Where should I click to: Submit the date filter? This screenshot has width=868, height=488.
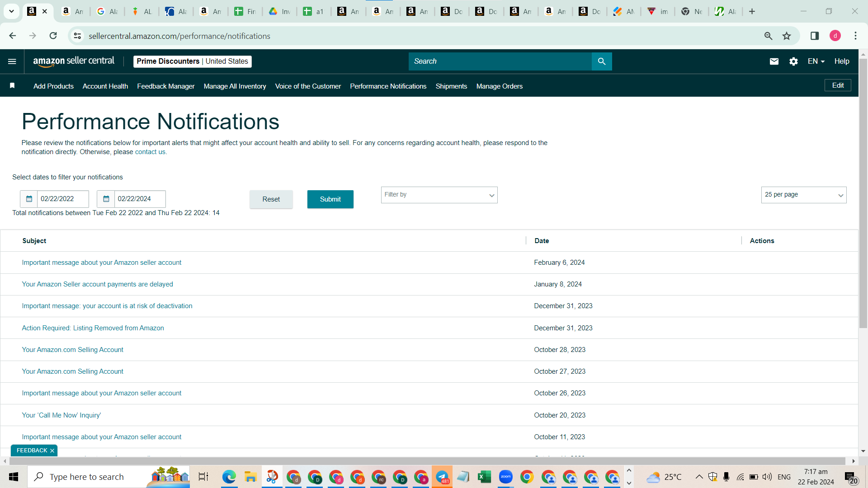tap(330, 199)
